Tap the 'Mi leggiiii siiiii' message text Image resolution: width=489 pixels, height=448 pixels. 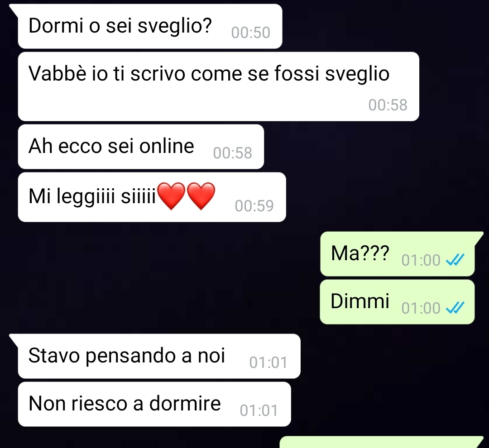tap(92, 196)
